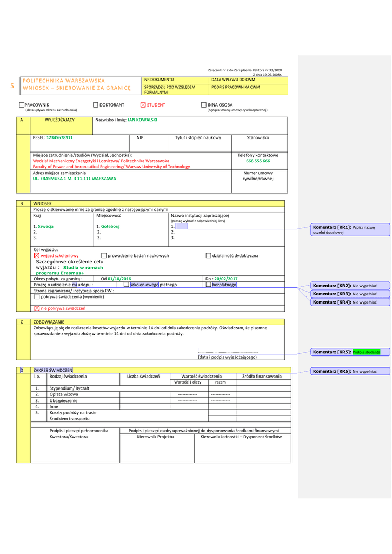Tick the szkoleniowego płatnego checkbox
Image resolution: width=392 pixels, height=554 pixels.
126,285
